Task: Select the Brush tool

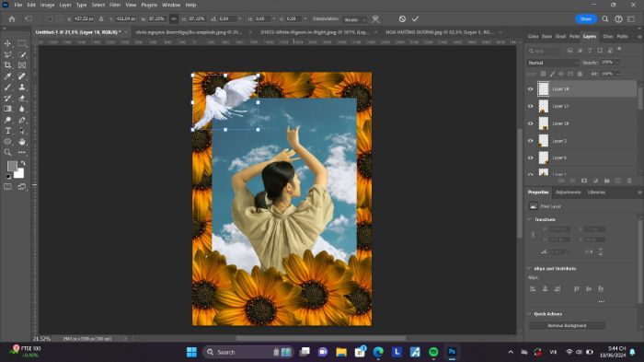Action: pos(7,88)
